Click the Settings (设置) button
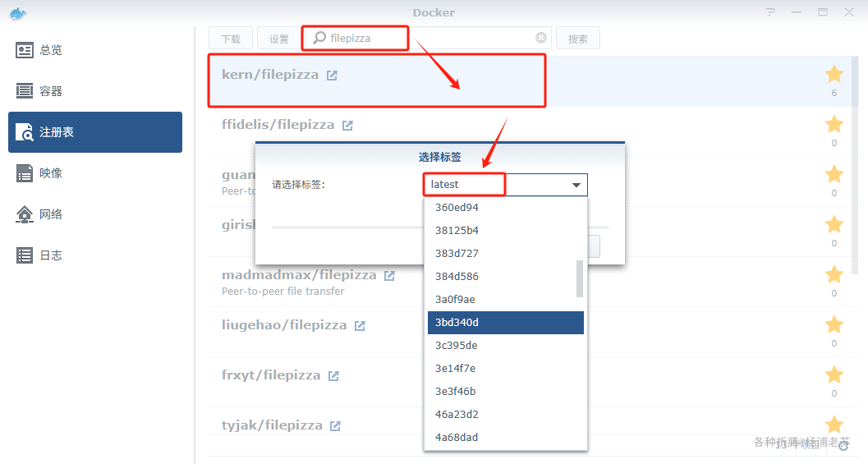 279,39
